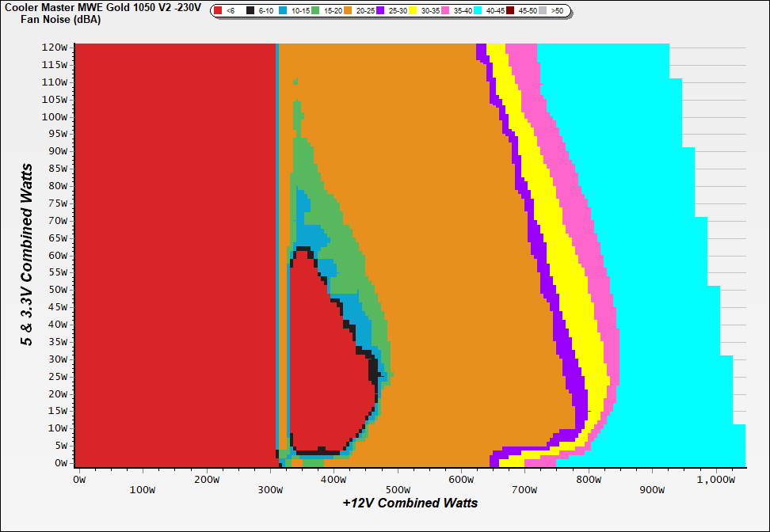Click the black 6-10 legend swatch
The width and height of the screenshot is (770, 532).
[250, 11]
